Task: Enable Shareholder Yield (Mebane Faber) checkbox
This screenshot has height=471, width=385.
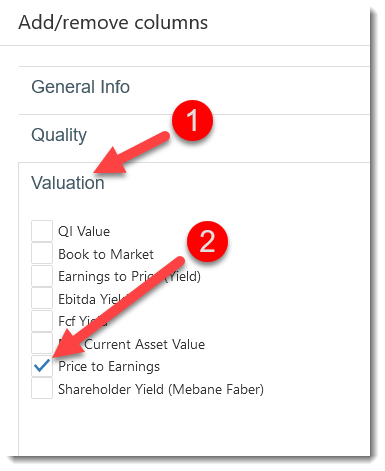Action: 42,388
